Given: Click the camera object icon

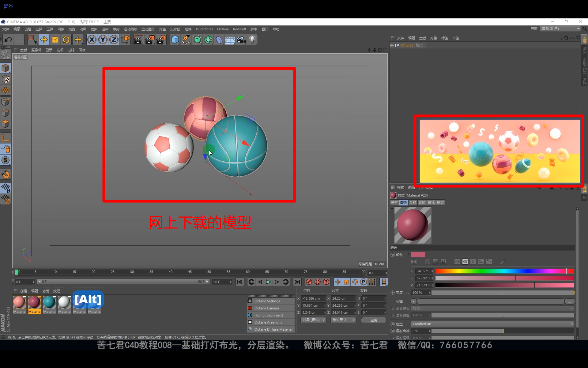Looking at the screenshot, I should (x=241, y=40).
